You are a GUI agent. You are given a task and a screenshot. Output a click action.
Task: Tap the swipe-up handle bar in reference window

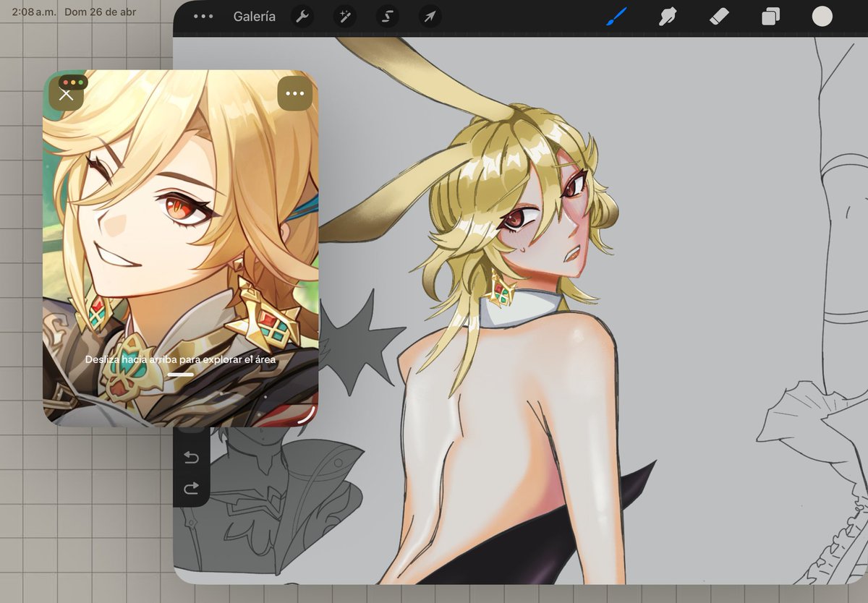(x=180, y=375)
